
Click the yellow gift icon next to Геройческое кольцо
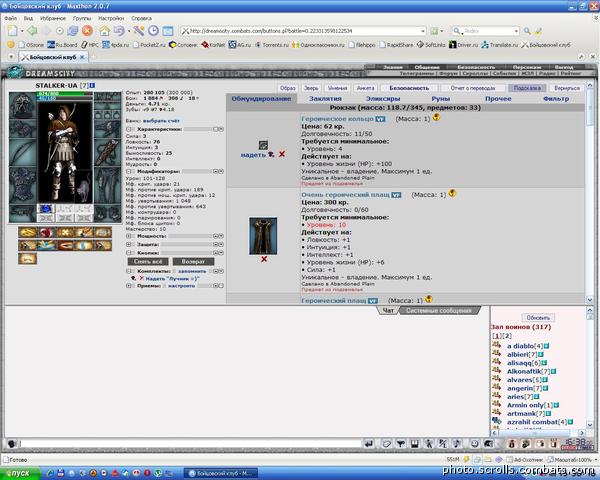pyautogui.click(x=436, y=118)
